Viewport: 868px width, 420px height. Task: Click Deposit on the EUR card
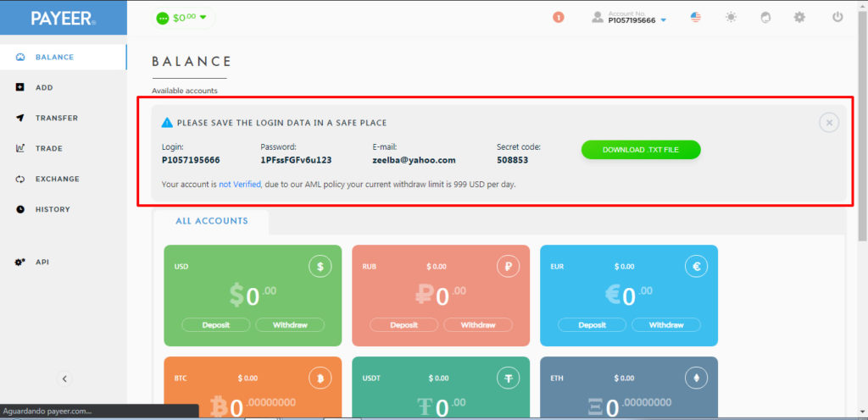(x=593, y=325)
